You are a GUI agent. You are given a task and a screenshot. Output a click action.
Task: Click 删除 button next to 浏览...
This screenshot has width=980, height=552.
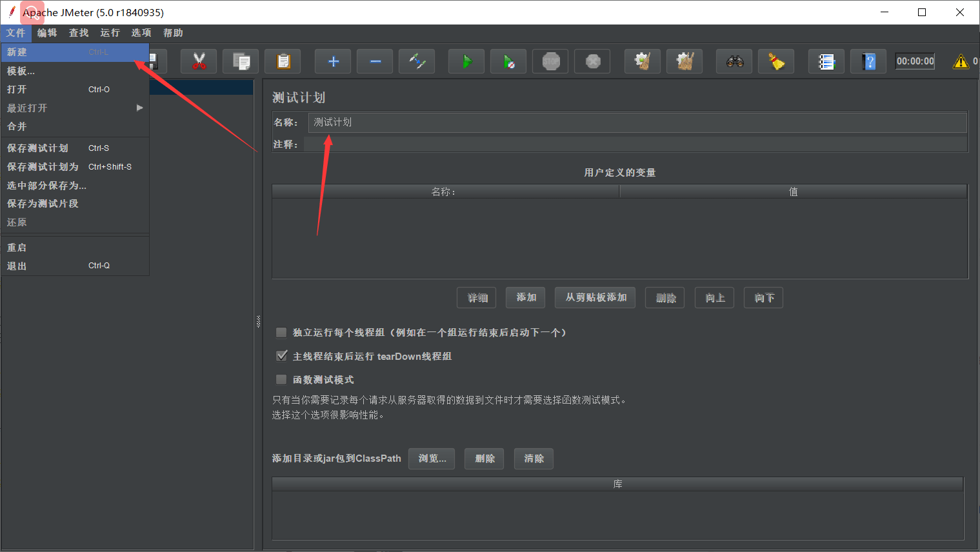click(485, 458)
